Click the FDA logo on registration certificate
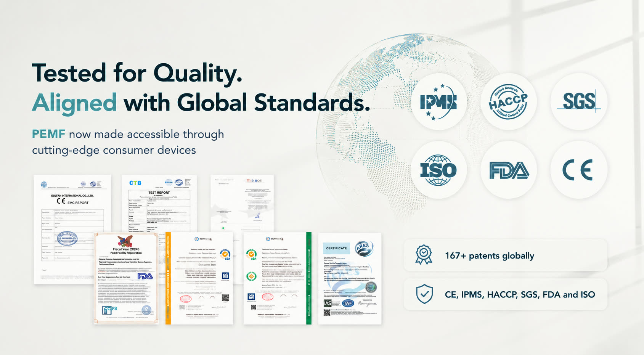This screenshot has height=355, width=644. click(x=145, y=276)
